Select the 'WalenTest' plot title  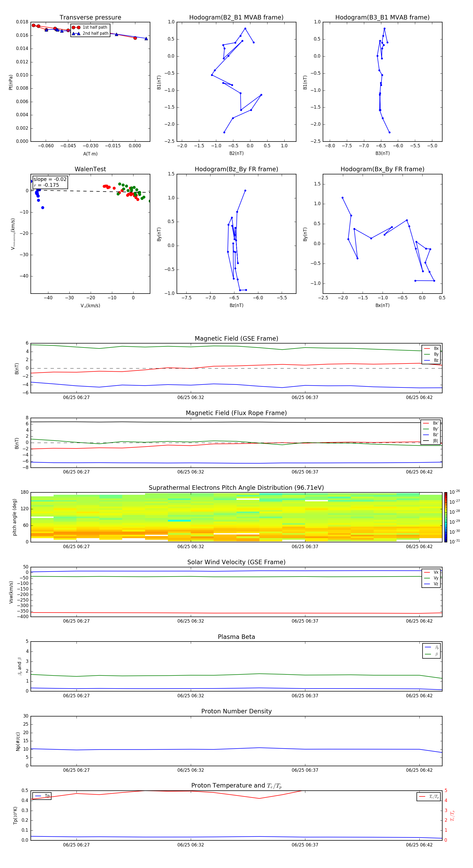click(x=90, y=169)
